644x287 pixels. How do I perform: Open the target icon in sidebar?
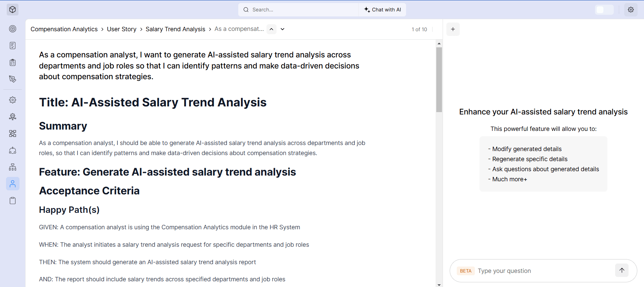tap(12, 29)
